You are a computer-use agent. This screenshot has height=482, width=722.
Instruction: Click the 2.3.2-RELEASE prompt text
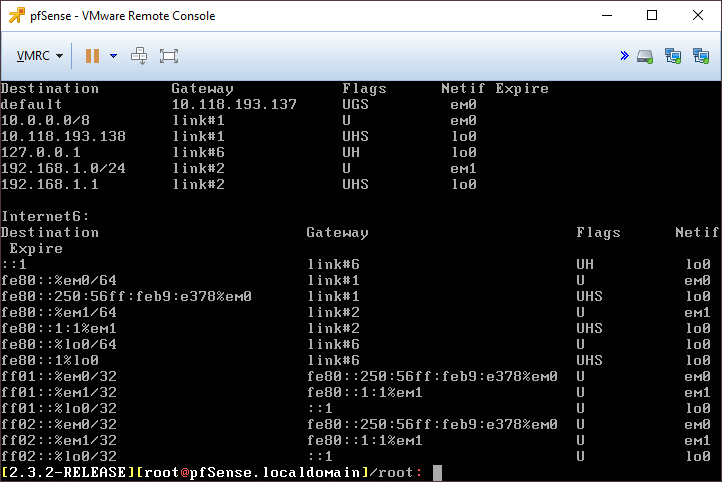67,472
